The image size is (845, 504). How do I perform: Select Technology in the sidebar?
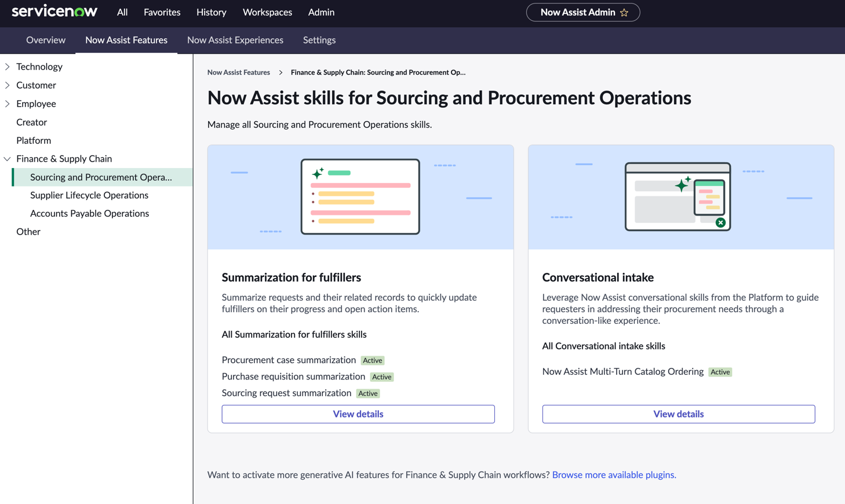(x=39, y=67)
